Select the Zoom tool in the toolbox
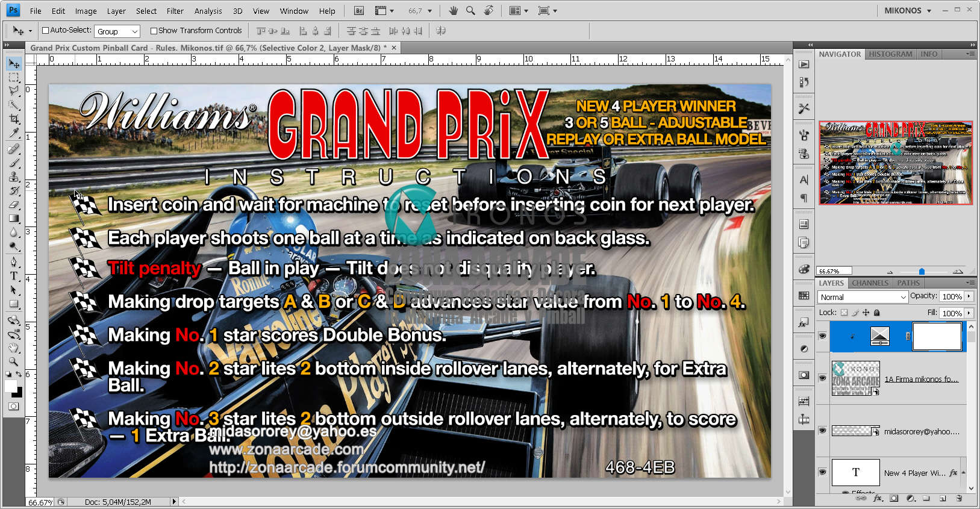Image resolution: width=980 pixels, height=509 pixels. pyautogui.click(x=13, y=361)
